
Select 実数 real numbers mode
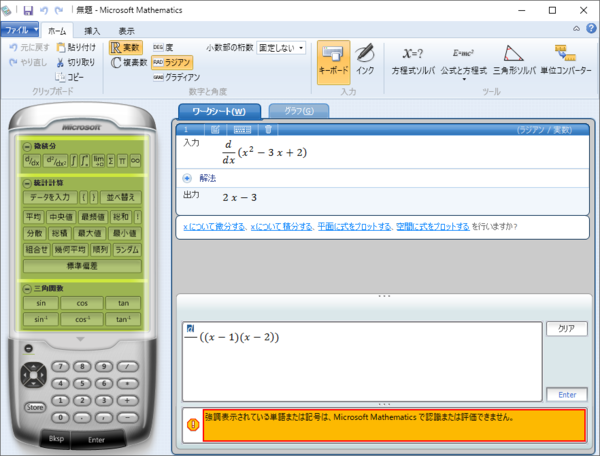[126, 48]
